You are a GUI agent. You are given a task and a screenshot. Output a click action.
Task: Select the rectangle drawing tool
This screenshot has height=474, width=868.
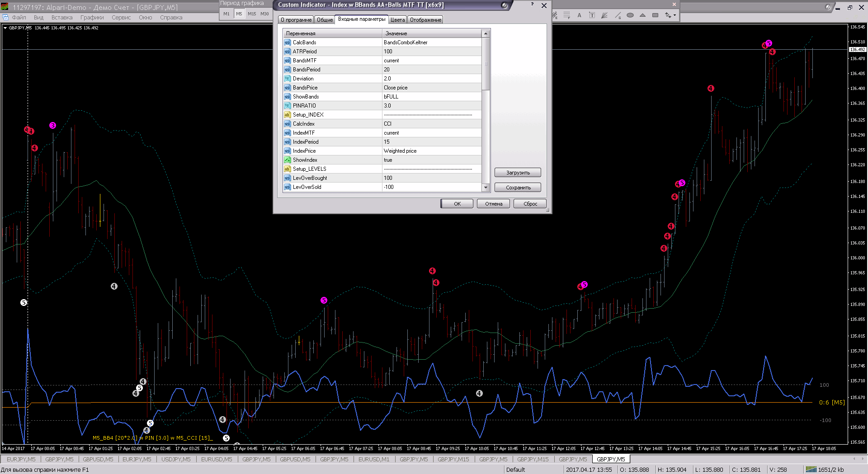click(655, 15)
